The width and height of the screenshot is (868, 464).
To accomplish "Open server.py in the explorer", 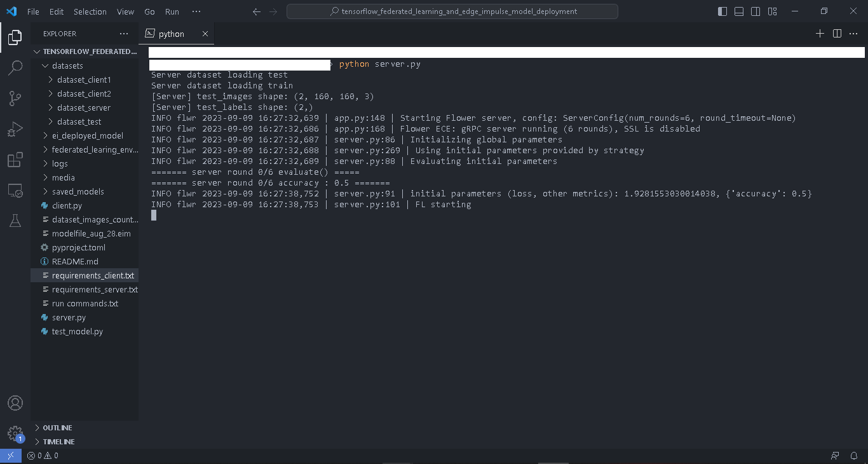I will tap(85, 317).
